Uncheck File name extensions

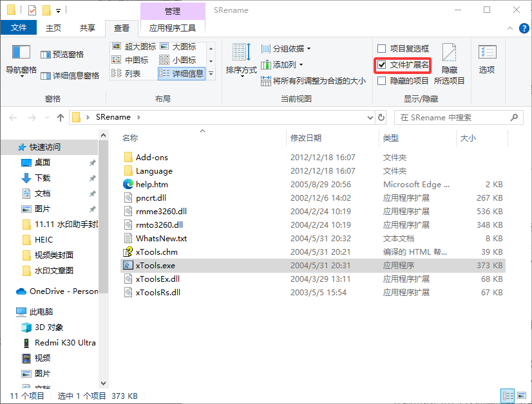[381, 64]
